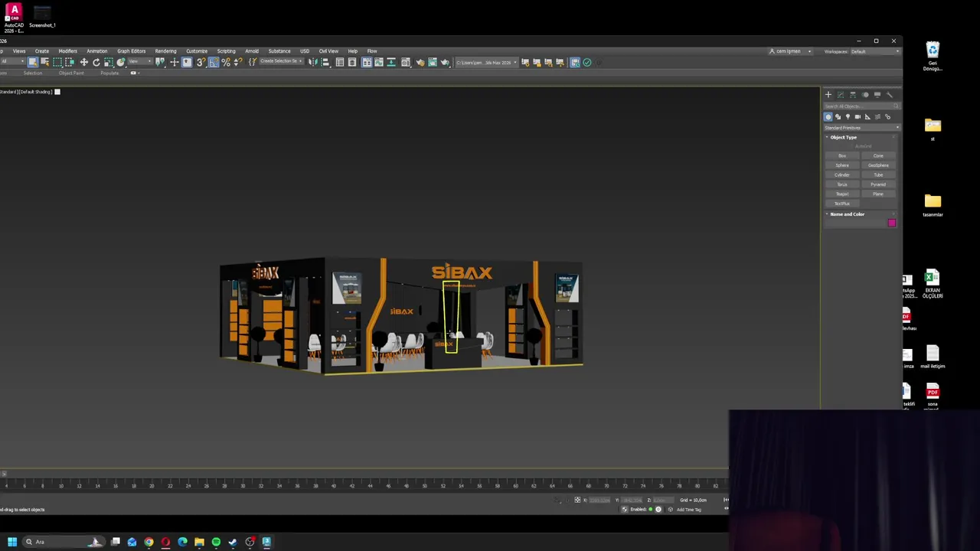Click the Cone primitive button
Viewport: 980px width, 551px height.
(878, 156)
